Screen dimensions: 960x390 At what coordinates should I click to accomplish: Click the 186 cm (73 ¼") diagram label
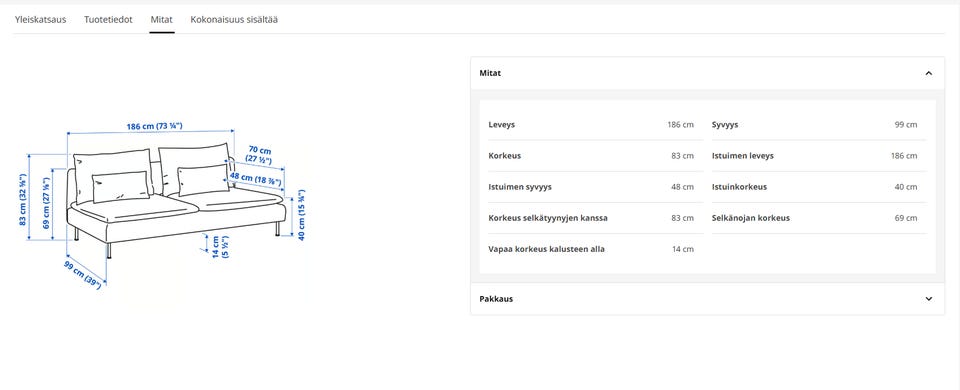pyautogui.click(x=154, y=127)
